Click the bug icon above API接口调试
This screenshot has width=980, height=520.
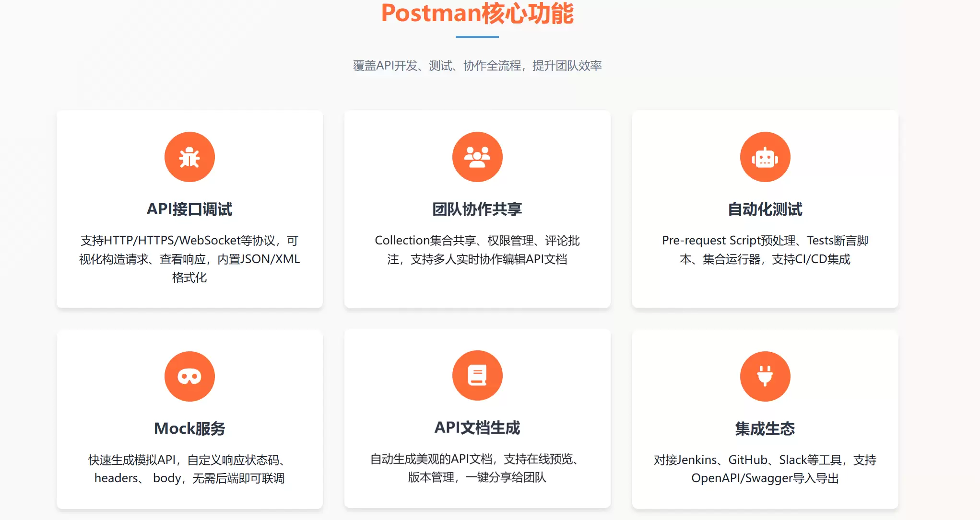point(189,157)
